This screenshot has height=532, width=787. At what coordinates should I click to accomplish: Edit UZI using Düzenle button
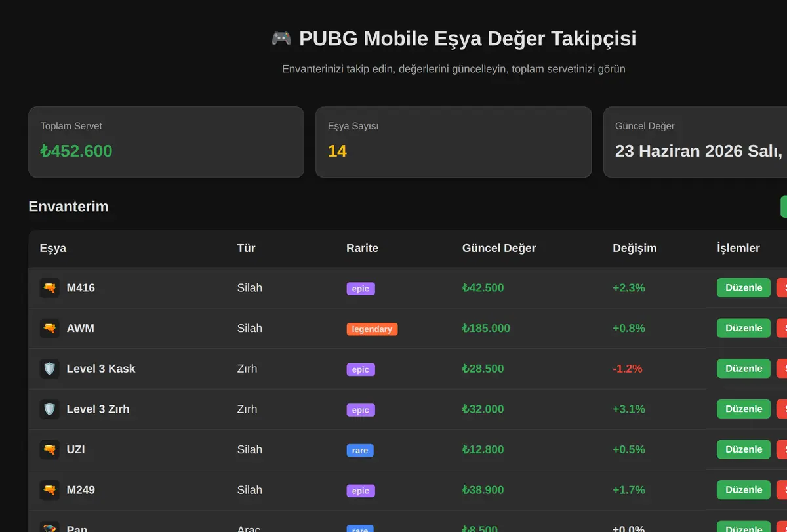744,449
